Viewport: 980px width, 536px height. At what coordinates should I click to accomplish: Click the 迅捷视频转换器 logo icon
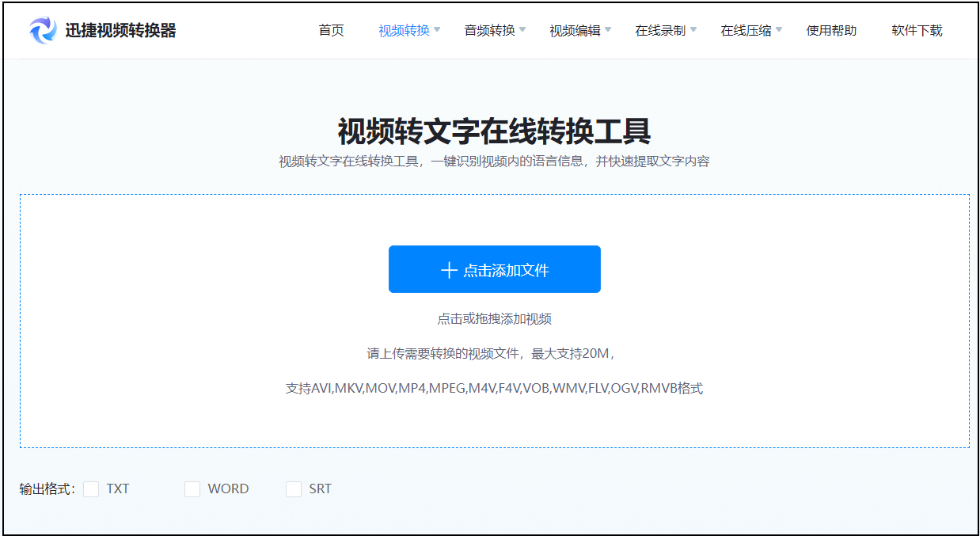(43, 30)
